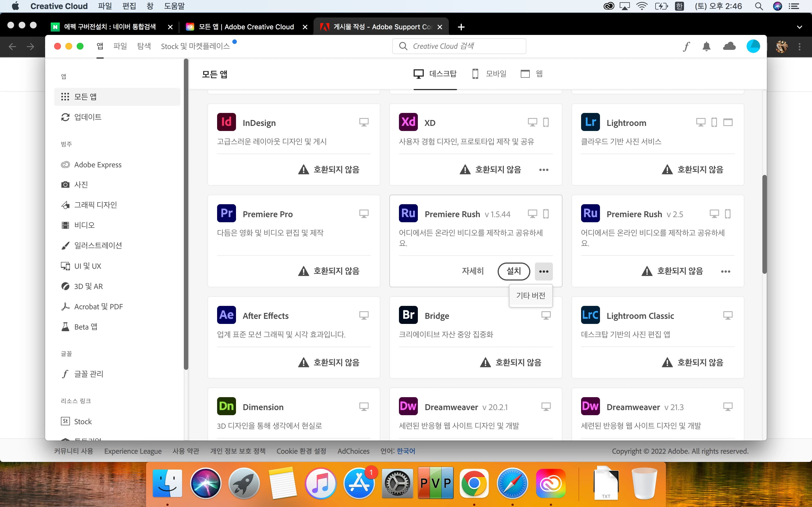Click the blue account profile avatar
812x507 pixels.
[x=753, y=46]
